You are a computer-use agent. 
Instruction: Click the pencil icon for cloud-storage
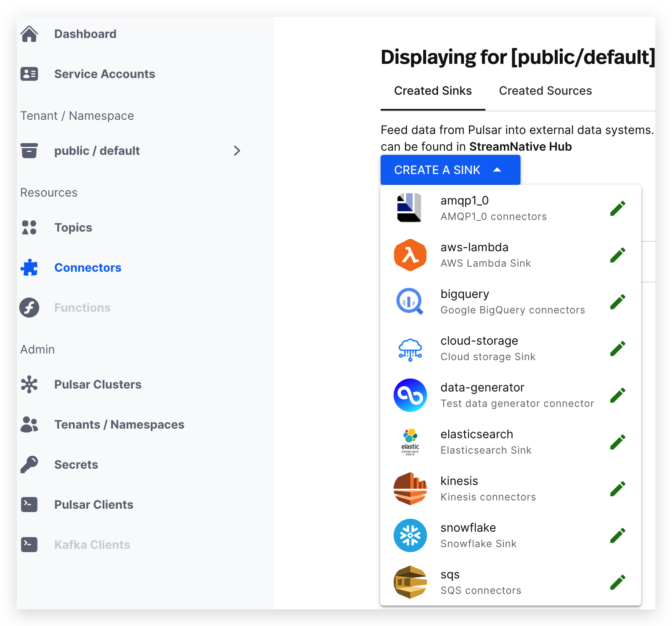click(618, 348)
